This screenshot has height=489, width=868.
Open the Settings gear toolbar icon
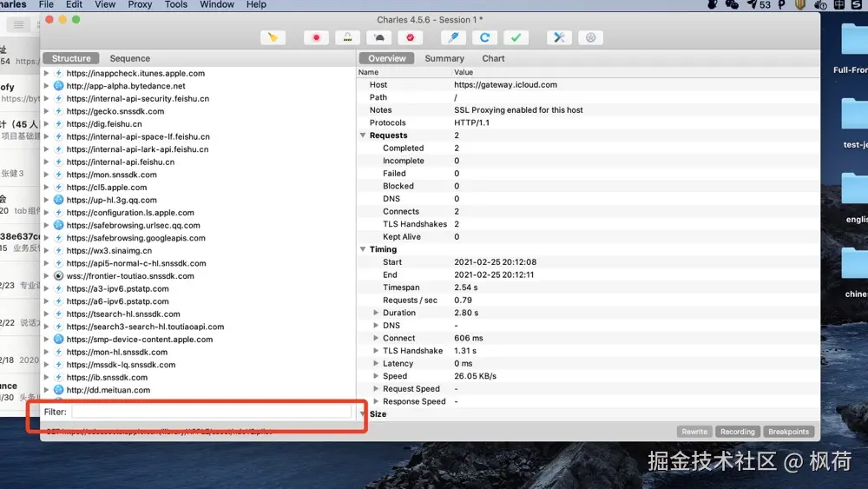click(590, 37)
